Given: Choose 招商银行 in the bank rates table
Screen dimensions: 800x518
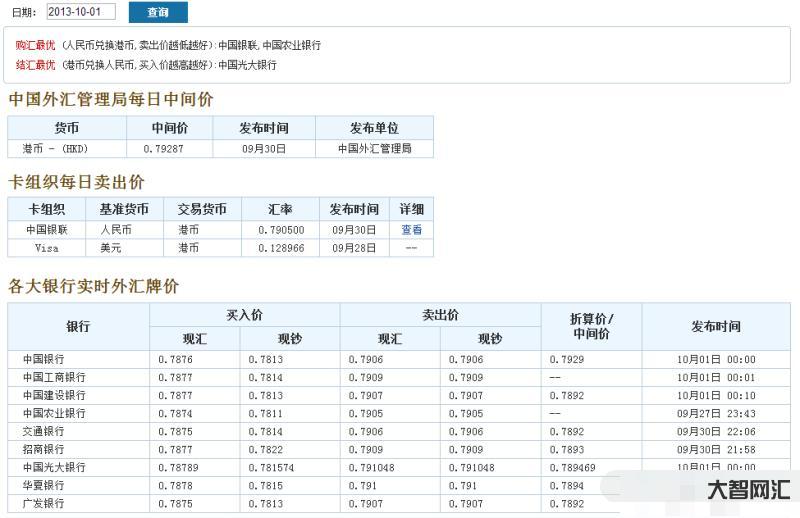Looking at the screenshot, I should coord(43,449).
